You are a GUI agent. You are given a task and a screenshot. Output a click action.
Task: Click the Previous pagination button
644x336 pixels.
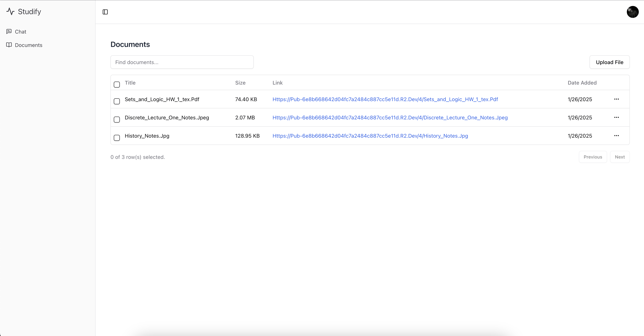pos(593,157)
